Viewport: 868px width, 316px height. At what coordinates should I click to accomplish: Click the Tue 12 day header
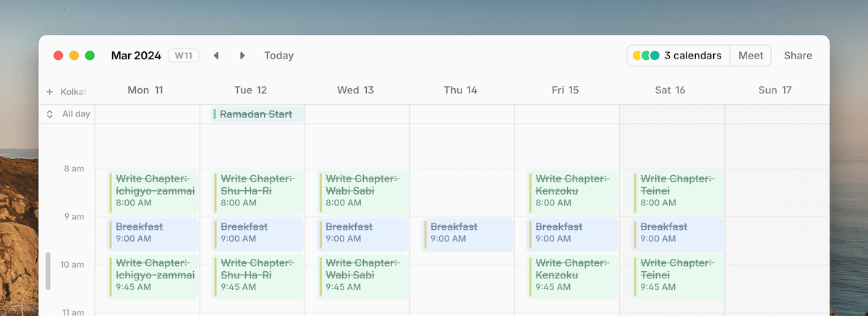[251, 90]
